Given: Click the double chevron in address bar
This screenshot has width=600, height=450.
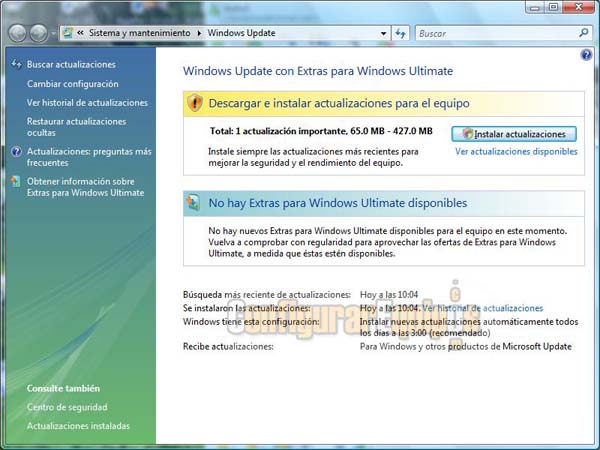Looking at the screenshot, I should pyautogui.click(x=80, y=33).
